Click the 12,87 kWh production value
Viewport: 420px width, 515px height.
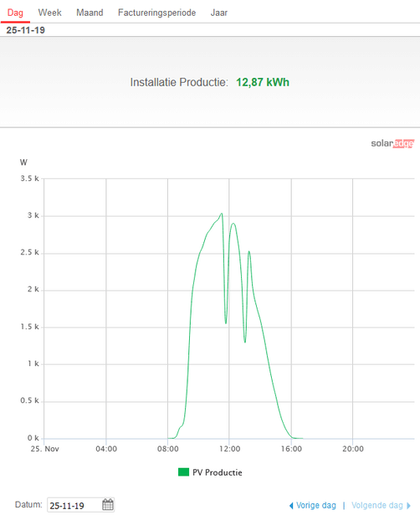[x=263, y=82]
